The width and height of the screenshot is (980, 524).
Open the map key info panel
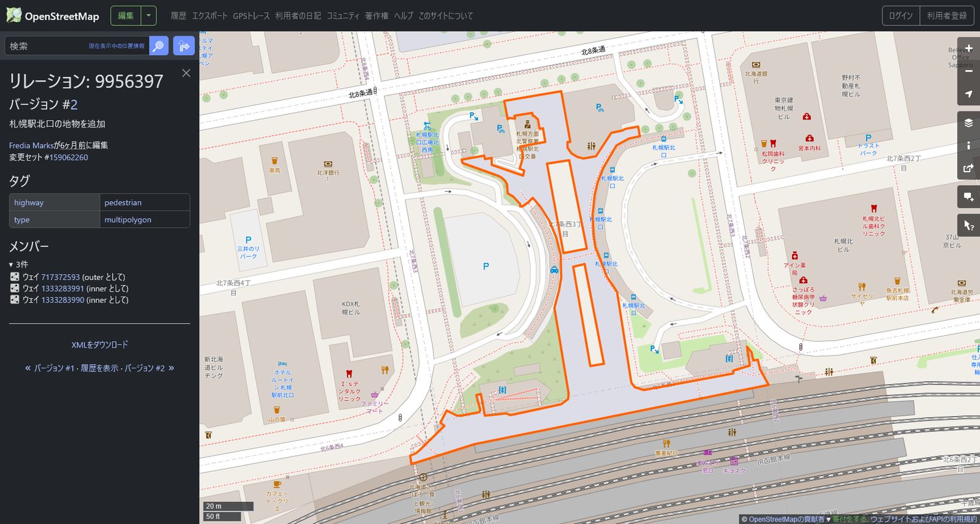point(968,145)
